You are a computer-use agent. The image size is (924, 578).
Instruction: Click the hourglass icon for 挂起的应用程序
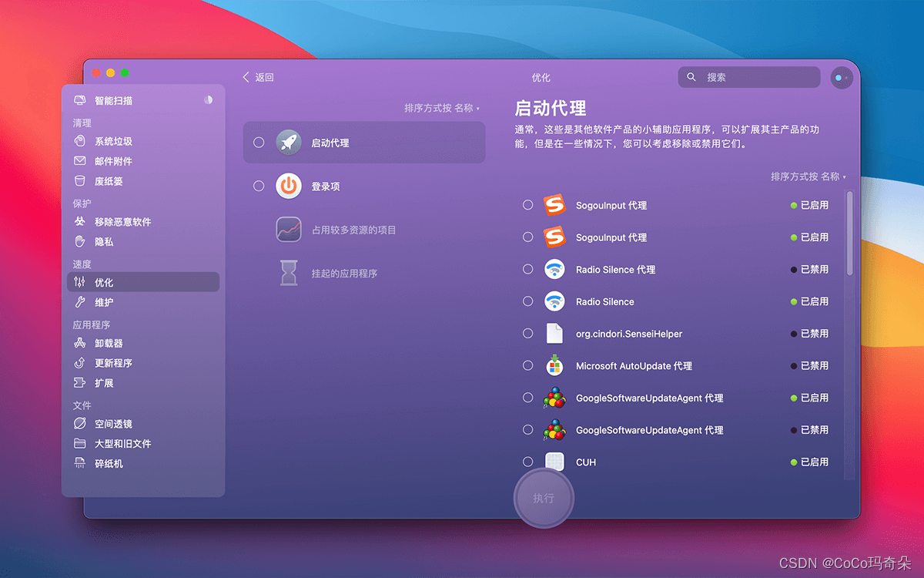pos(289,273)
